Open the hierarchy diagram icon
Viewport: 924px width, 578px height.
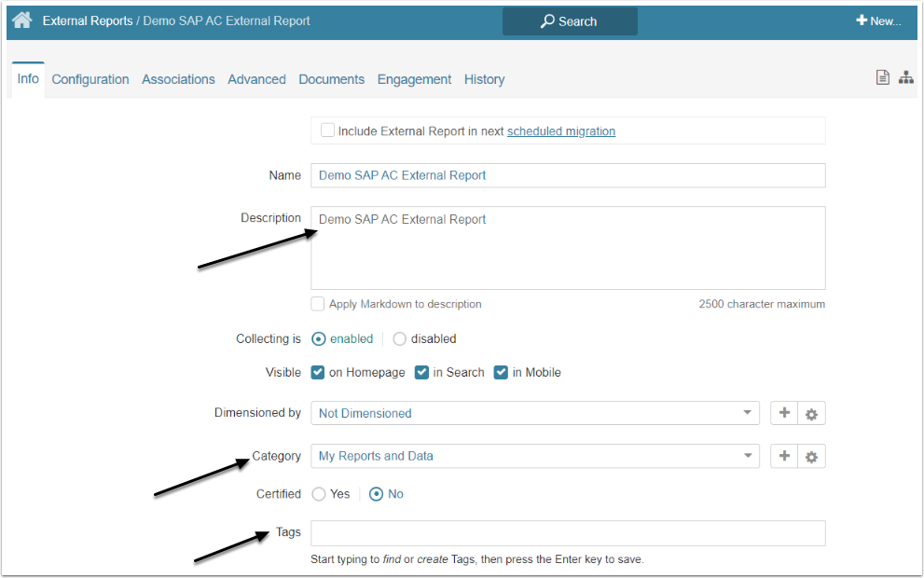coord(905,78)
